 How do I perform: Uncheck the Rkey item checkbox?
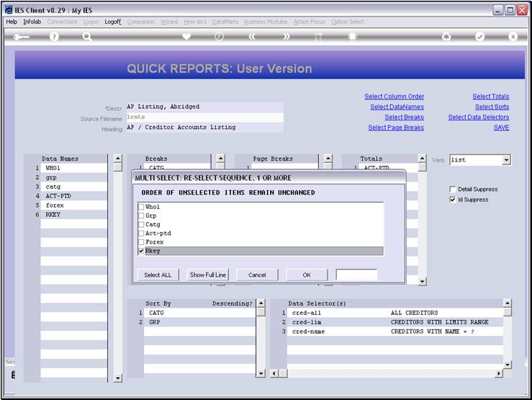click(141, 251)
